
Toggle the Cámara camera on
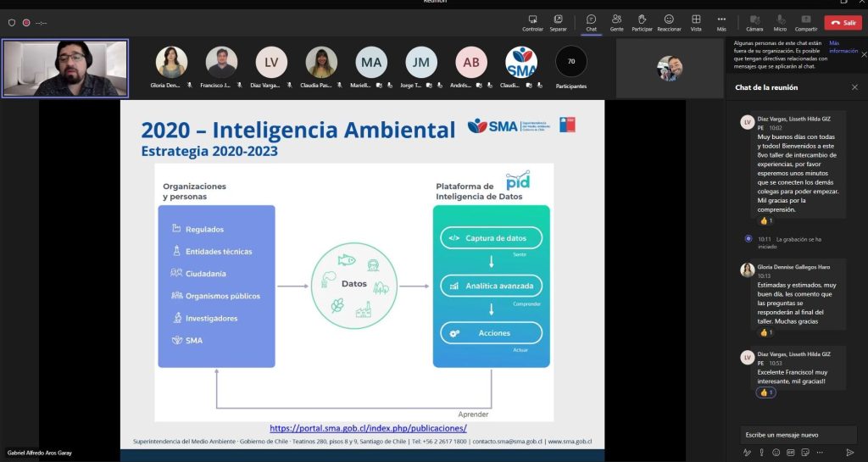pyautogui.click(x=754, y=22)
